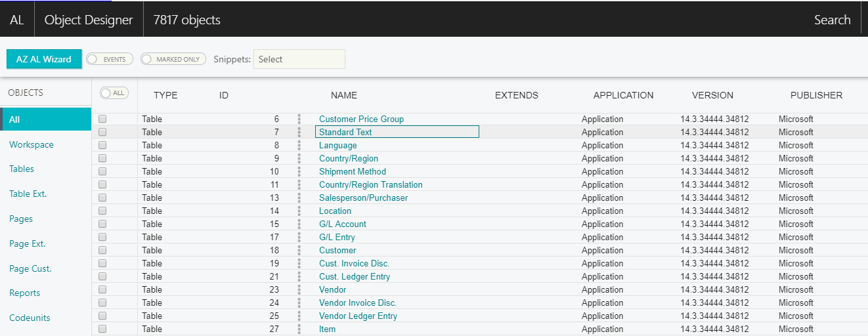Image resolution: width=868 pixels, height=336 pixels.
Task: Click the dotted handle beside the Vendor row
Action: pyautogui.click(x=299, y=289)
